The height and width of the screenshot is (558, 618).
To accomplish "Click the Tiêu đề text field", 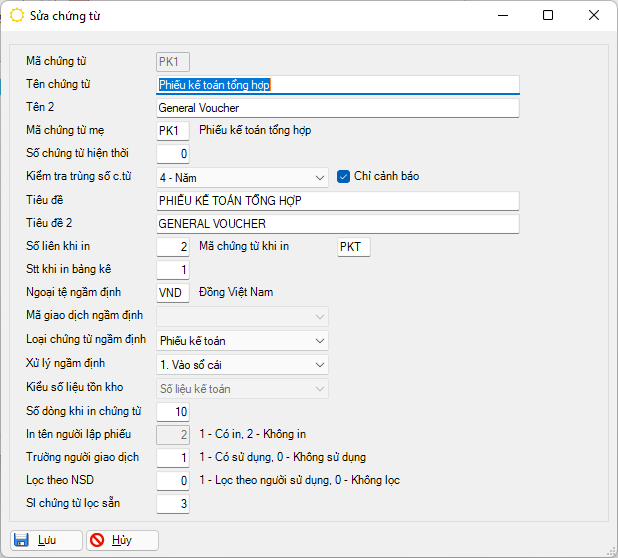I will pyautogui.click(x=338, y=201).
